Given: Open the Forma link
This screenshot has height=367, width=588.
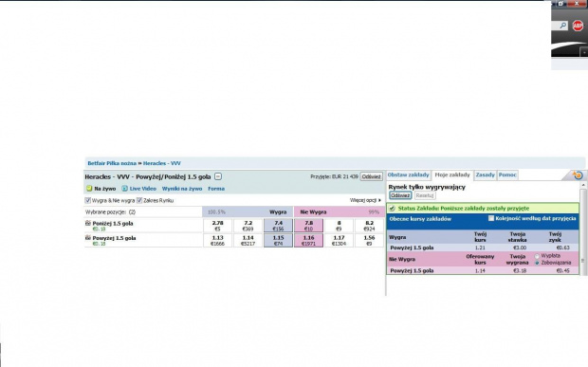Looking at the screenshot, I should click(216, 189).
